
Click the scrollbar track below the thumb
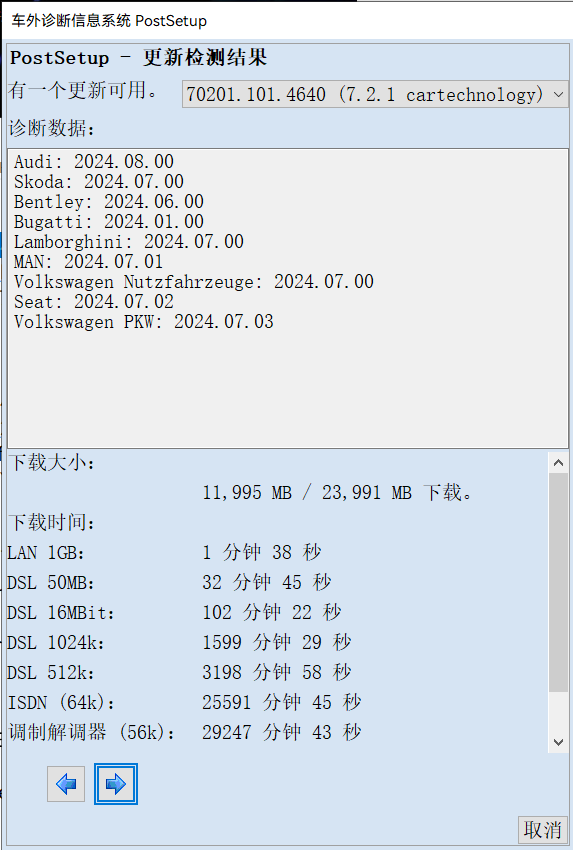click(558, 712)
